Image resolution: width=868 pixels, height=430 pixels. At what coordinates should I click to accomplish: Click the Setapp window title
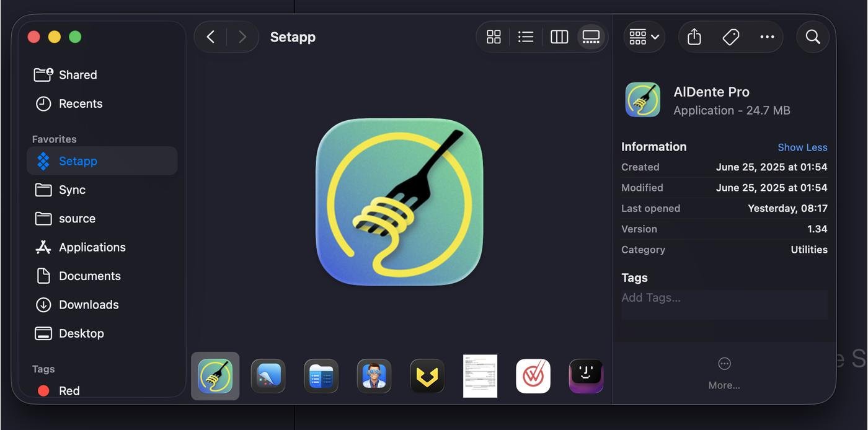[x=293, y=37]
